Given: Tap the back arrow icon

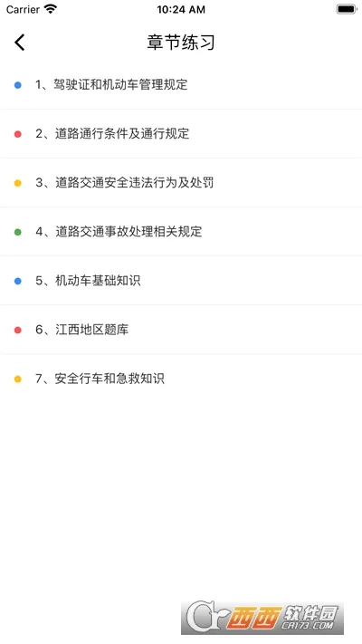Looking at the screenshot, I should [x=19, y=43].
